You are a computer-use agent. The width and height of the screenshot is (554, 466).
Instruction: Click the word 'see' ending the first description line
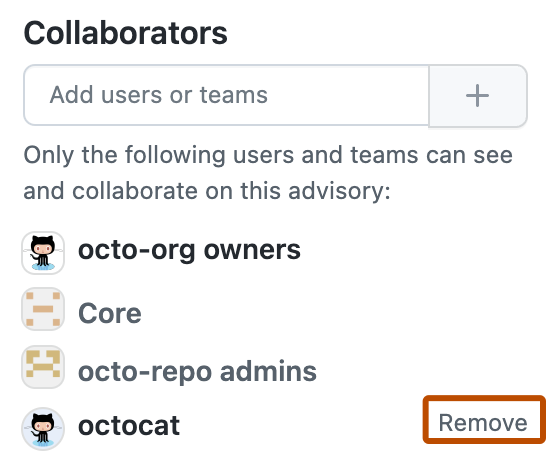coord(493,156)
